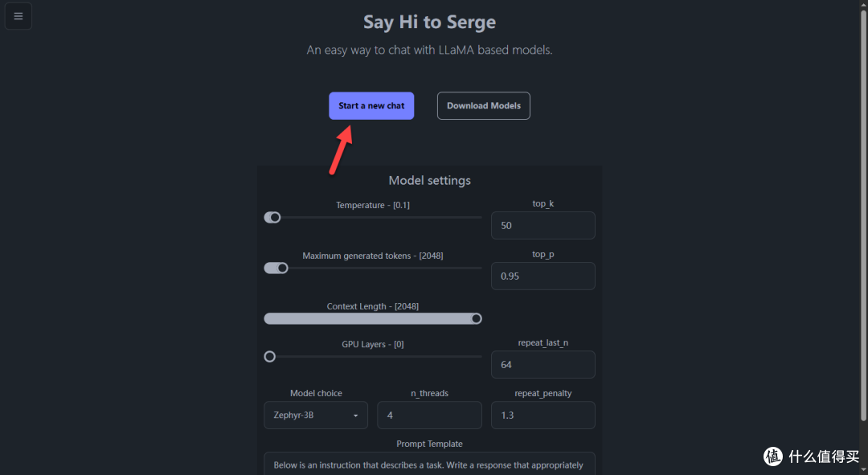Click the Temperature slider handle
868x475 pixels.
coord(275,218)
